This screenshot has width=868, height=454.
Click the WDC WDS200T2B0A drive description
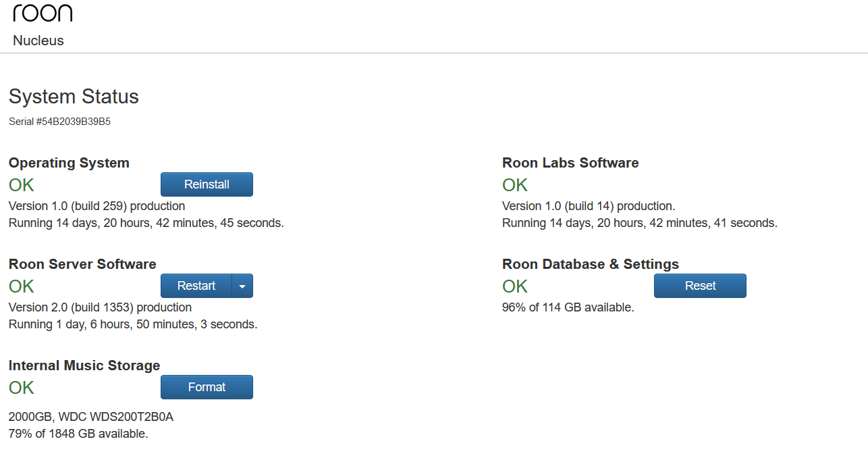pos(90,417)
